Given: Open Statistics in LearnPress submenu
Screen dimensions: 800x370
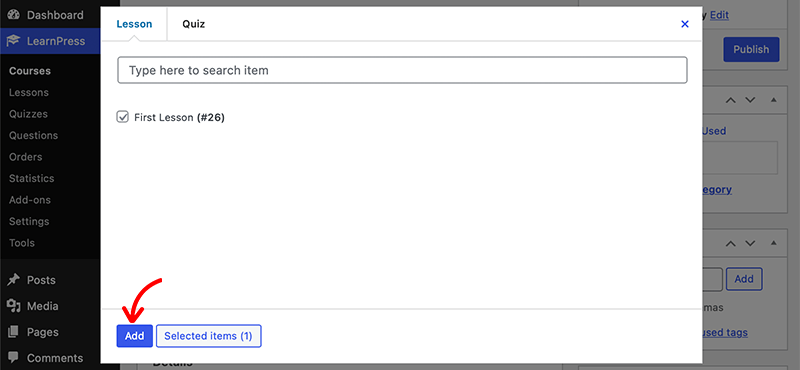Looking at the screenshot, I should pyautogui.click(x=31, y=178).
